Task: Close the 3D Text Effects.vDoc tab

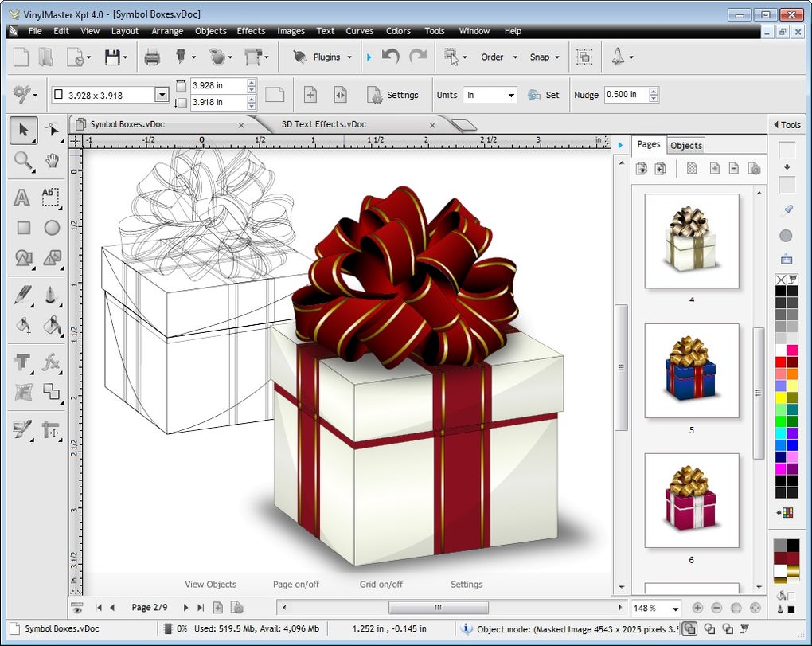Action: 432,125
